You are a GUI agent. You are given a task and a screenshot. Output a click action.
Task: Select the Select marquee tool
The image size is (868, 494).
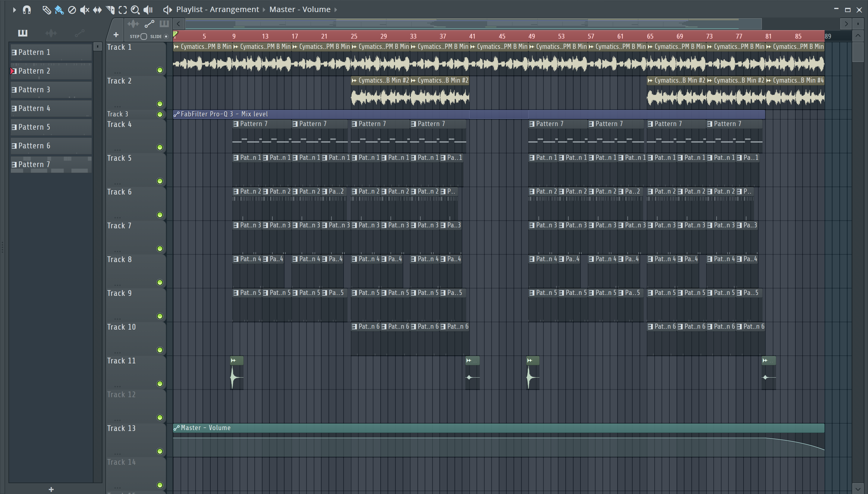pos(123,10)
